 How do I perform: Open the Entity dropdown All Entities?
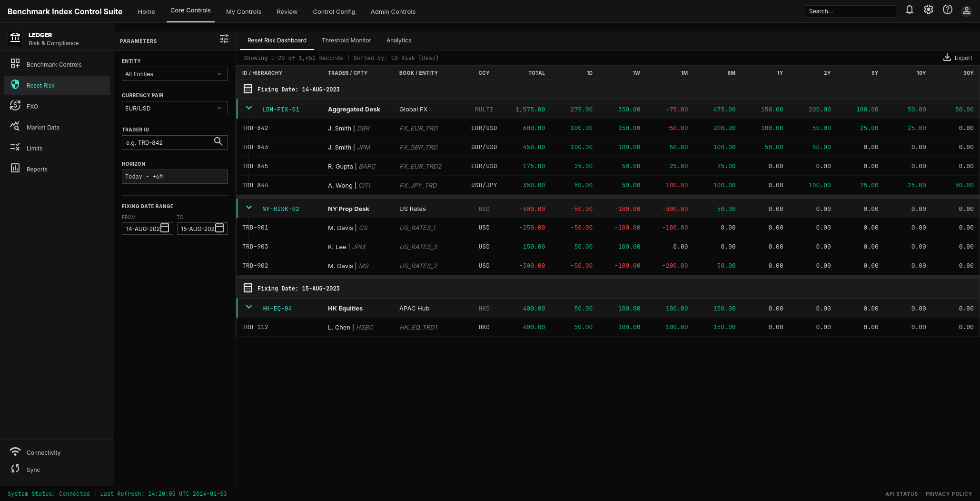point(175,74)
